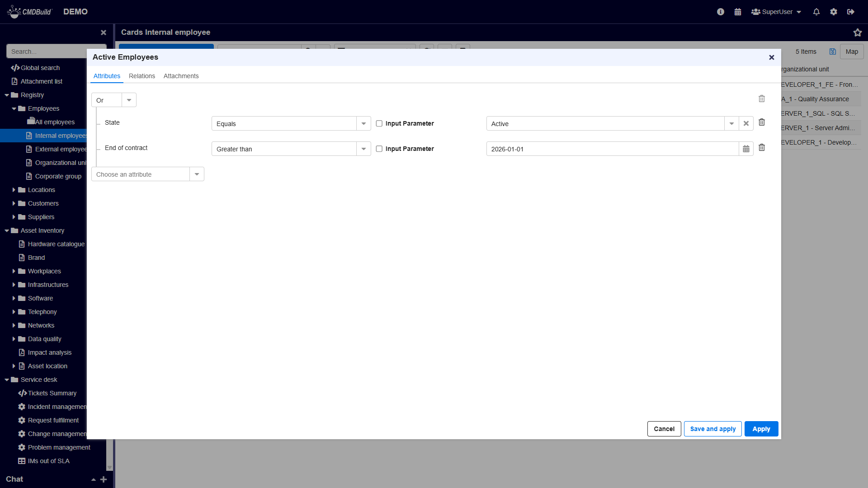Click the logout icon

click(x=851, y=12)
